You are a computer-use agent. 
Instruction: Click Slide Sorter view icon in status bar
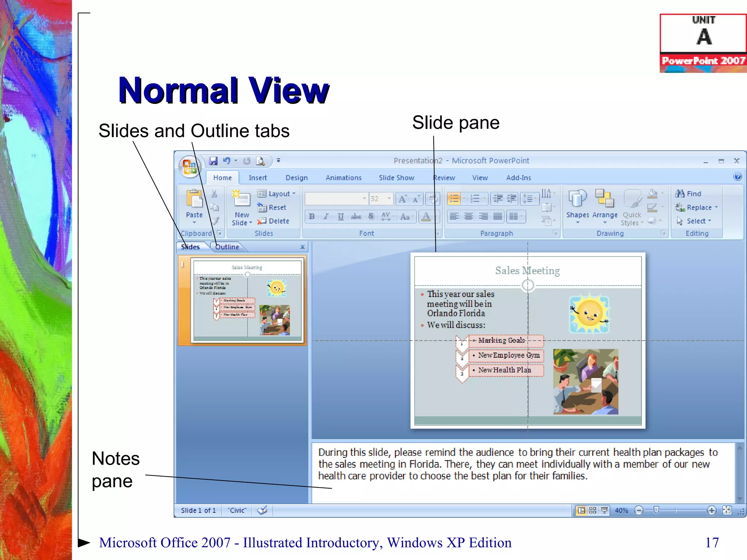[593, 510]
